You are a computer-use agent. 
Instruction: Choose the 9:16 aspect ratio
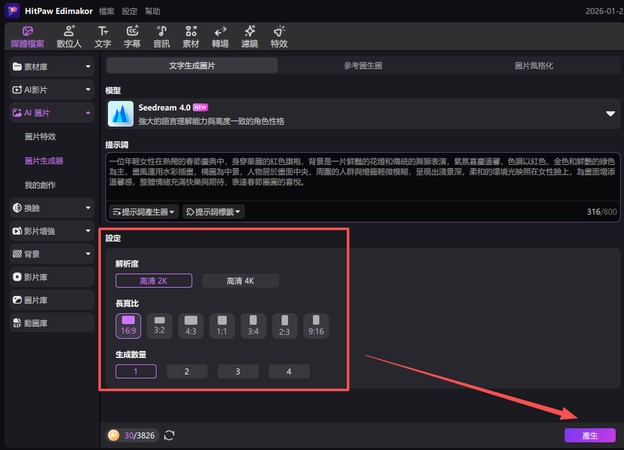pos(316,326)
